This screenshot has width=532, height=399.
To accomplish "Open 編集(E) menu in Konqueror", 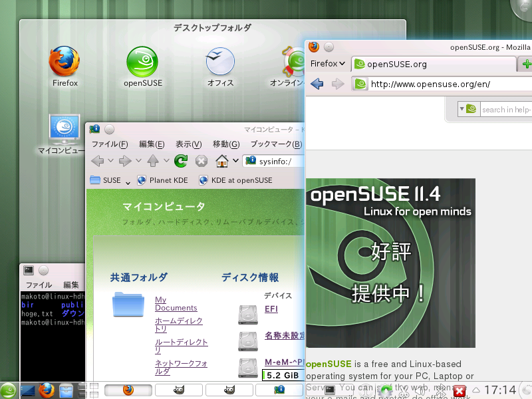I will pyautogui.click(x=152, y=144).
